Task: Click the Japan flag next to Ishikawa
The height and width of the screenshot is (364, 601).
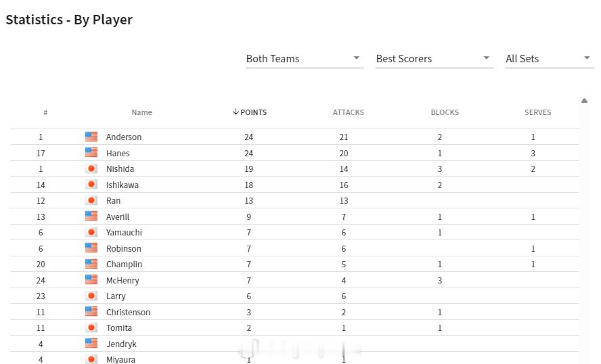Action: [91, 184]
